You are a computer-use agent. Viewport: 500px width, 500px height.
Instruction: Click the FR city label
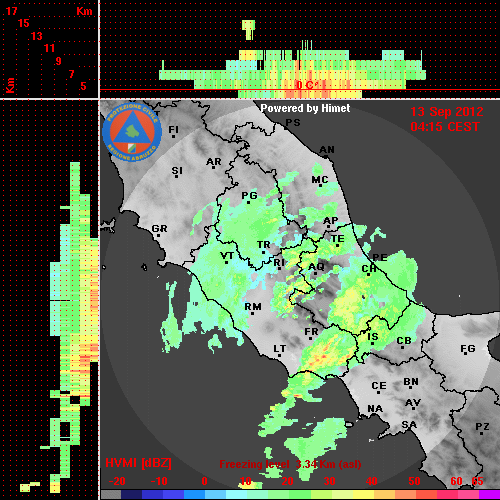coord(311,332)
